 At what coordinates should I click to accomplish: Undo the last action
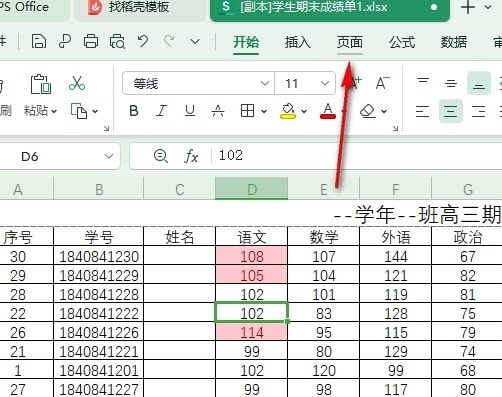[143, 42]
